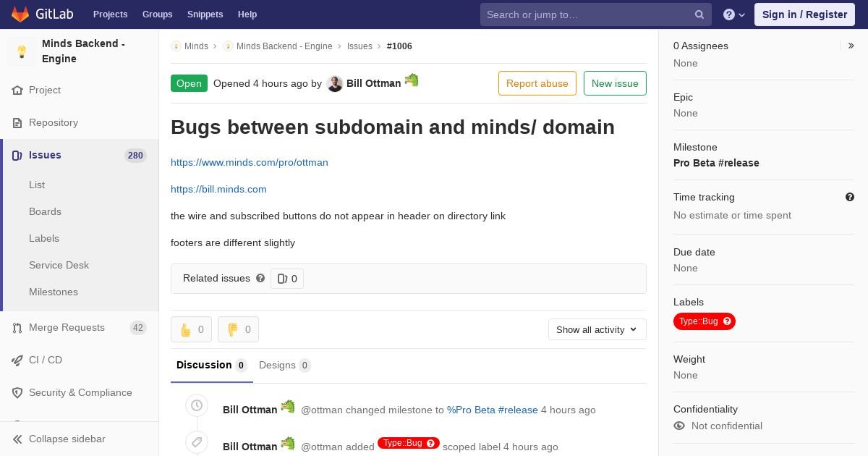Give the issue a thumbs down
This screenshot has width=868, height=456.
[x=238, y=329]
